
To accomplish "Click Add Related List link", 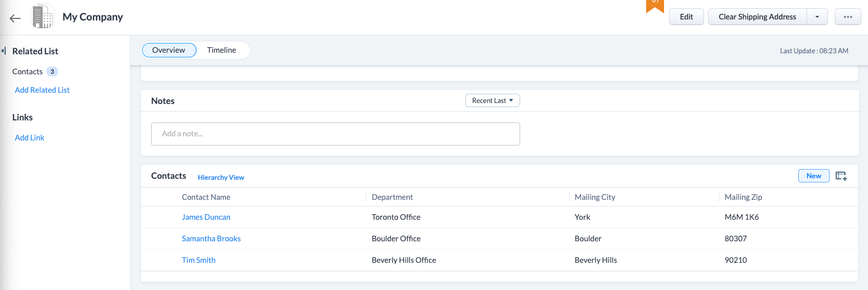I will [42, 90].
